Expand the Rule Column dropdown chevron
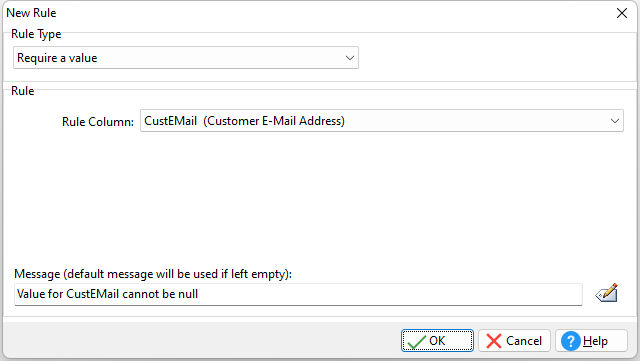The width and height of the screenshot is (640, 361). tap(615, 121)
